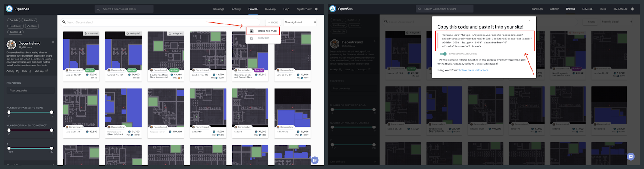Toggle the Bundles (4) filter chip, left sidebar
Image resolution: width=644 pixels, height=169 pixels.
(x=15, y=32)
